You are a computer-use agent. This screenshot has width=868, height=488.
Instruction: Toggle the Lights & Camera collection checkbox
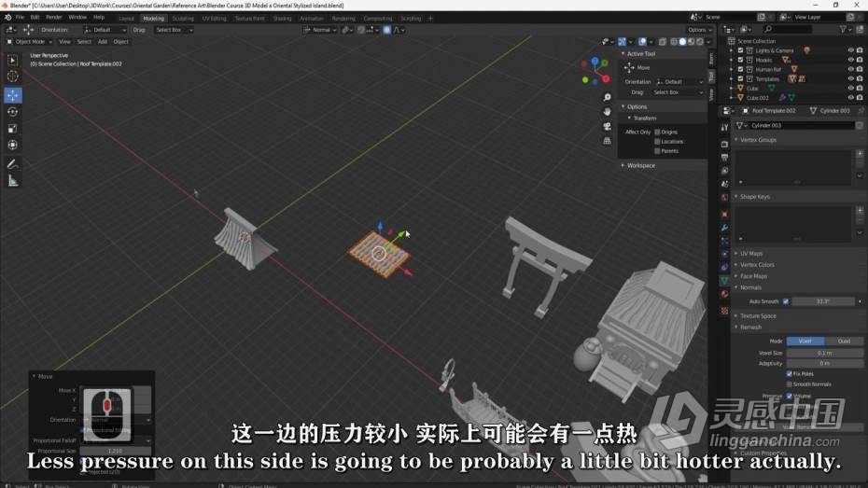pyautogui.click(x=741, y=50)
